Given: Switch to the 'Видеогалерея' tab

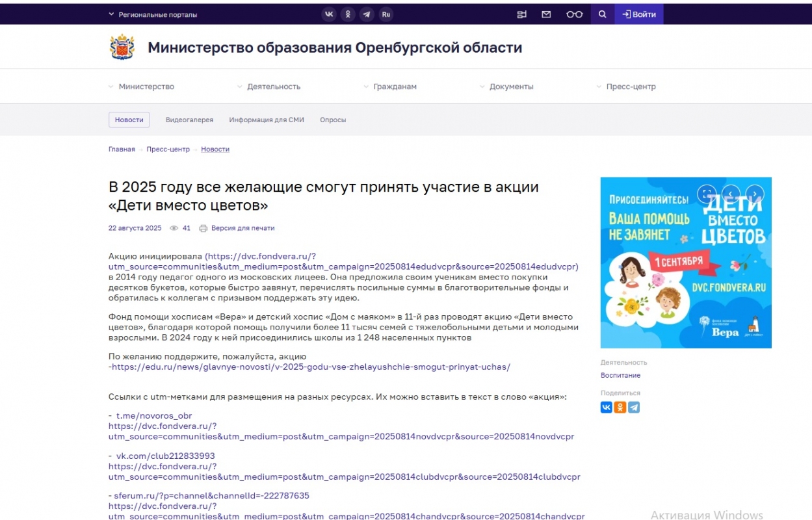Looking at the screenshot, I should point(189,120).
